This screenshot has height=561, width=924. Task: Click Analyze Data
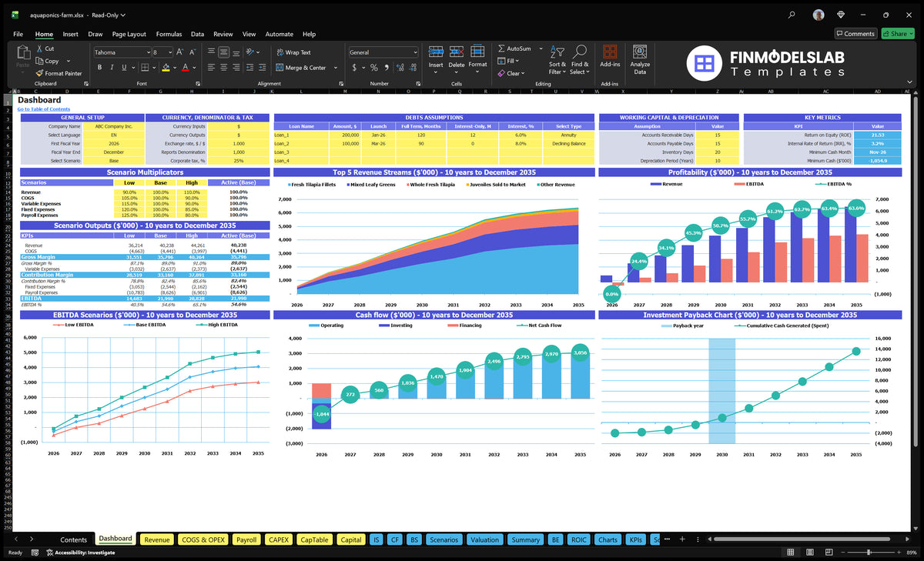pos(640,58)
